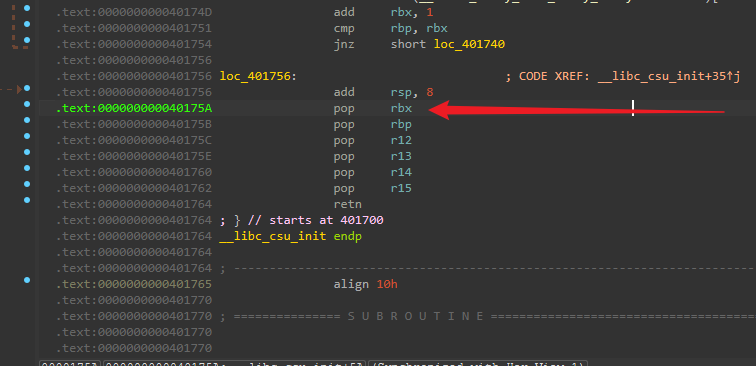Select the retn instruction
Viewport: 756px width, 366px height.
tap(347, 204)
